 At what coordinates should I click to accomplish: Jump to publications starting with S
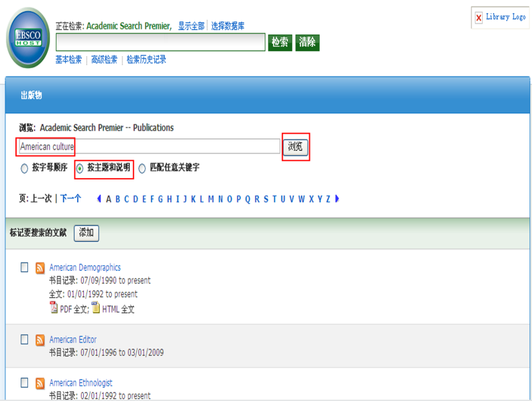[266, 199]
